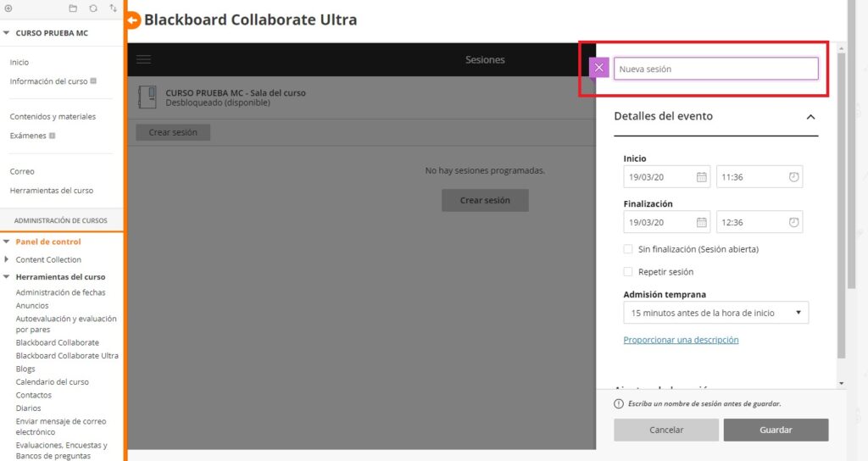This screenshot has height=461, width=868.
Task: Enable Sin finalización (Sesión abierta) checkbox
Action: tap(628, 249)
